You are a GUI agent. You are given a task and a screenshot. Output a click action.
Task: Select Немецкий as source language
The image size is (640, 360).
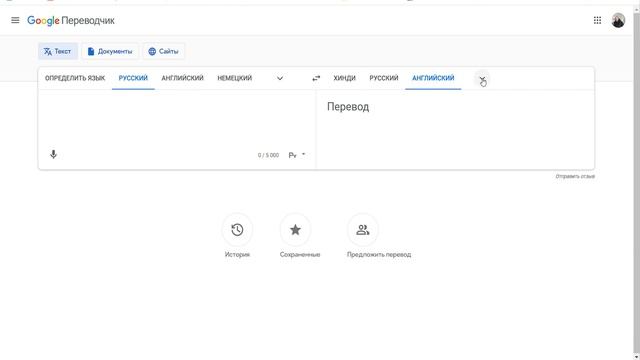point(235,78)
